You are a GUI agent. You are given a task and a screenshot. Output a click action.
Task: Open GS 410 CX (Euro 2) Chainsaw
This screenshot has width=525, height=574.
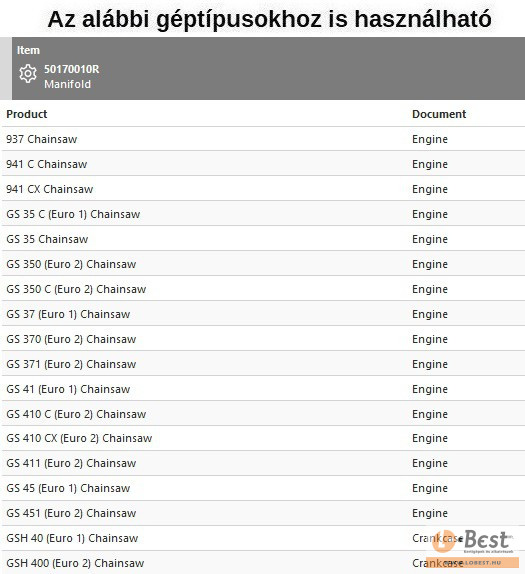pyautogui.click(x=79, y=438)
